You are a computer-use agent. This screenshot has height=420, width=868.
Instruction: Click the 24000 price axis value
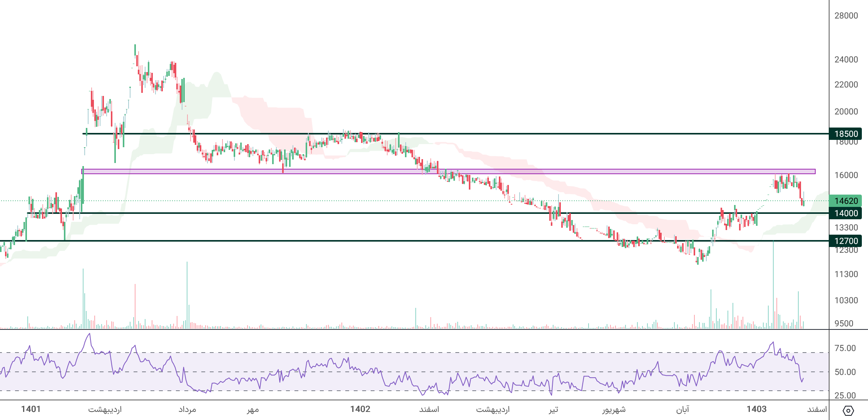846,59
